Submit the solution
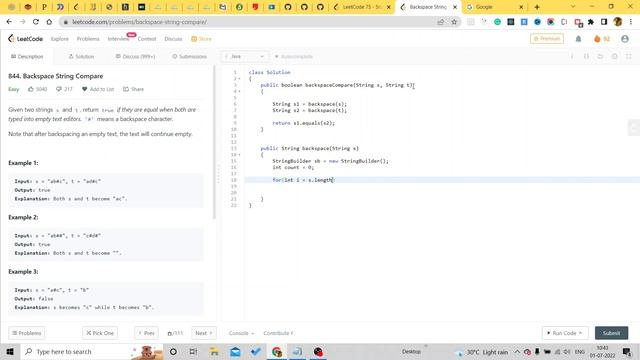The height and width of the screenshot is (360, 640). click(611, 333)
